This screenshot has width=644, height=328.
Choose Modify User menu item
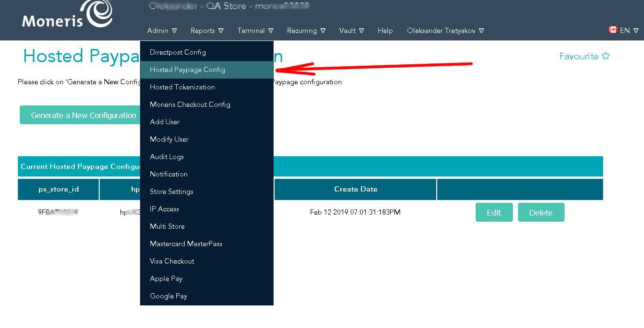tap(207, 139)
